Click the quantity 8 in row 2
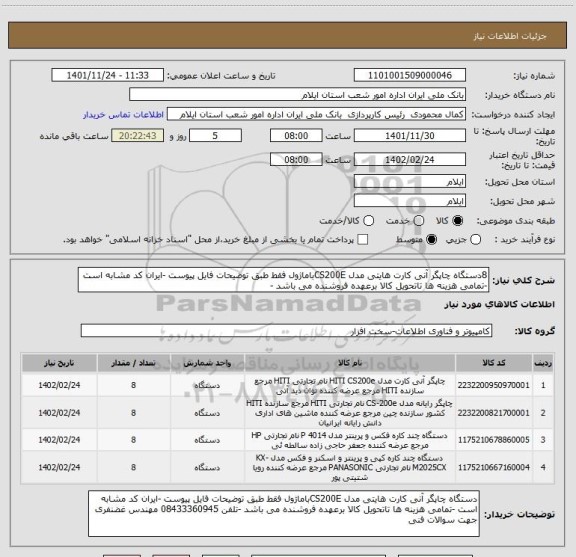Screen dimensions: 576x557 pyautogui.click(x=133, y=413)
